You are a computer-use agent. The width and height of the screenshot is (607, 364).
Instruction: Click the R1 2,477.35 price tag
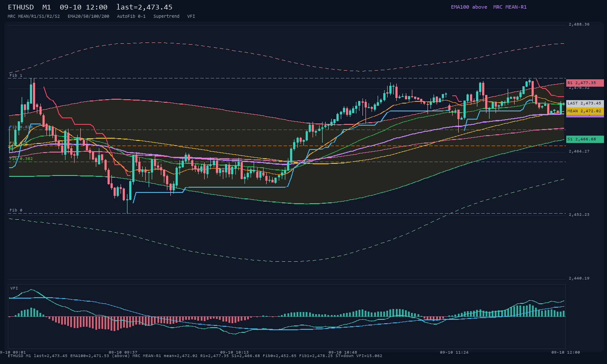pyautogui.click(x=585, y=83)
